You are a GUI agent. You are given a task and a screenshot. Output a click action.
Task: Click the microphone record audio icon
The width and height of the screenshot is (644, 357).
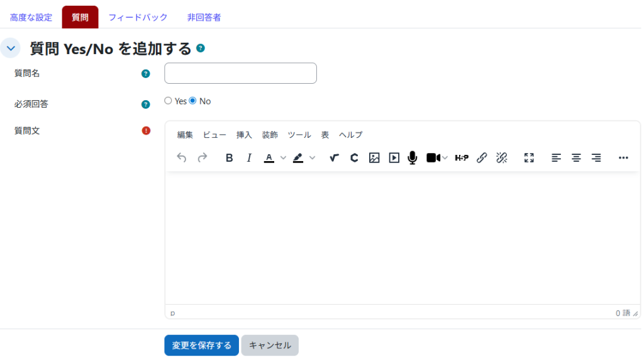413,158
